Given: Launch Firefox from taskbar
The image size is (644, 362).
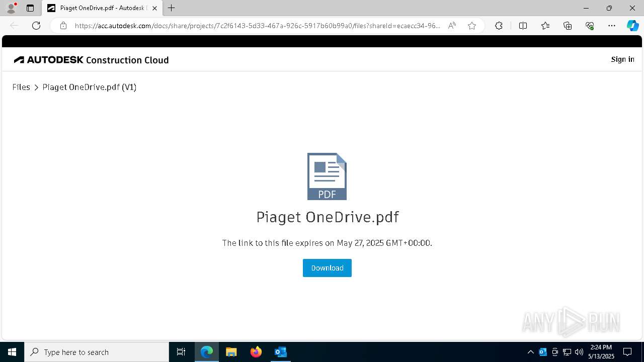Looking at the screenshot, I should coord(256,352).
